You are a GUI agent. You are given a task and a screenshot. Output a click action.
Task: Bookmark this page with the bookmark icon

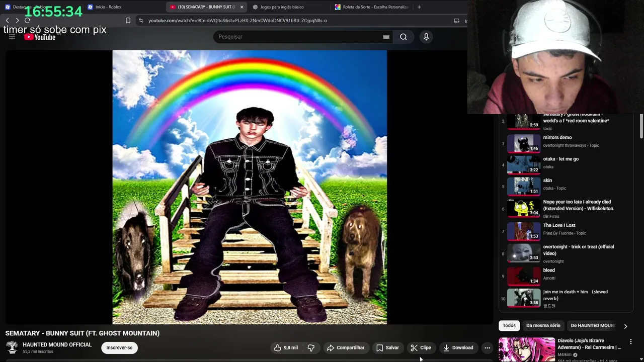point(128,21)
